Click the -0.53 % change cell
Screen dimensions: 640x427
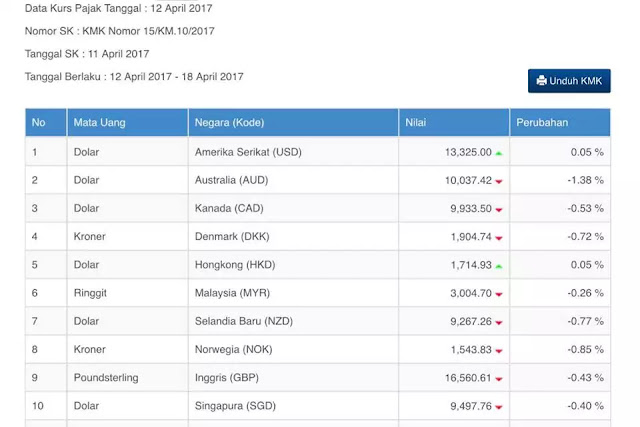tap(560, 208)
